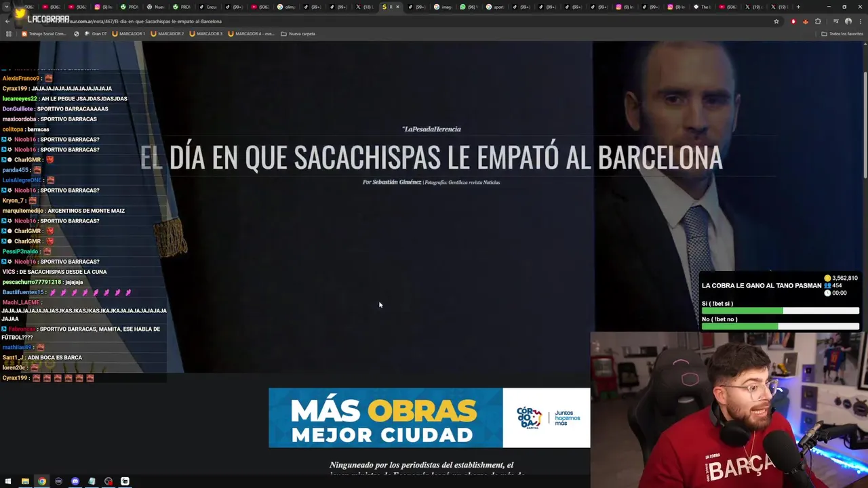Switch to the 'sport' Google tab

495,7
